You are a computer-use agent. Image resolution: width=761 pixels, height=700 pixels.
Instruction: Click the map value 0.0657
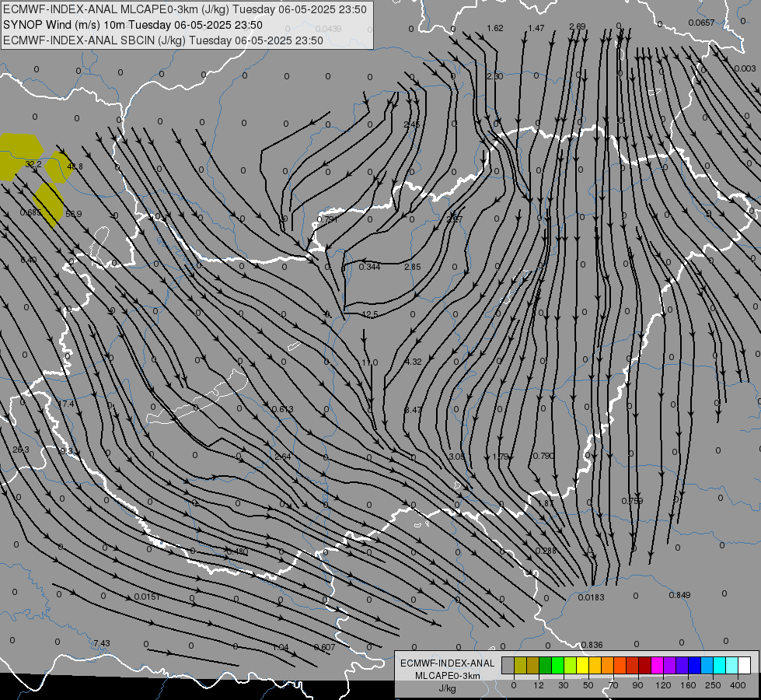[x=701, y=23]
